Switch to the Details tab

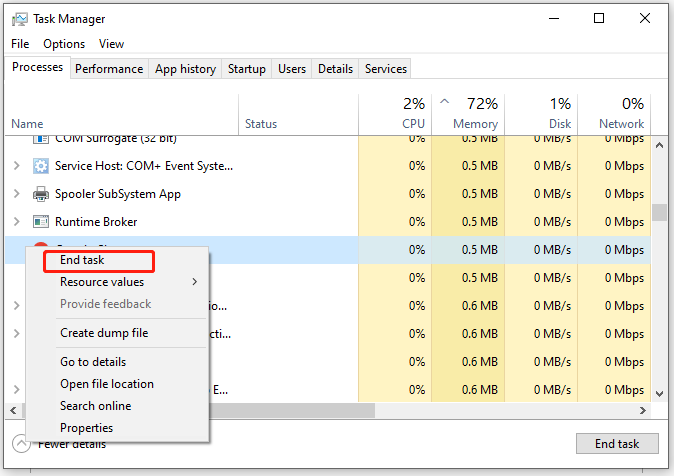[335, 69]
